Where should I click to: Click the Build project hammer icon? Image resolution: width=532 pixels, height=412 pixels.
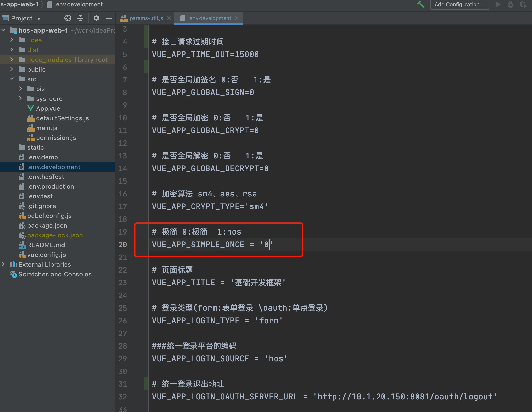pyautogui.click(x=421, y=4)
